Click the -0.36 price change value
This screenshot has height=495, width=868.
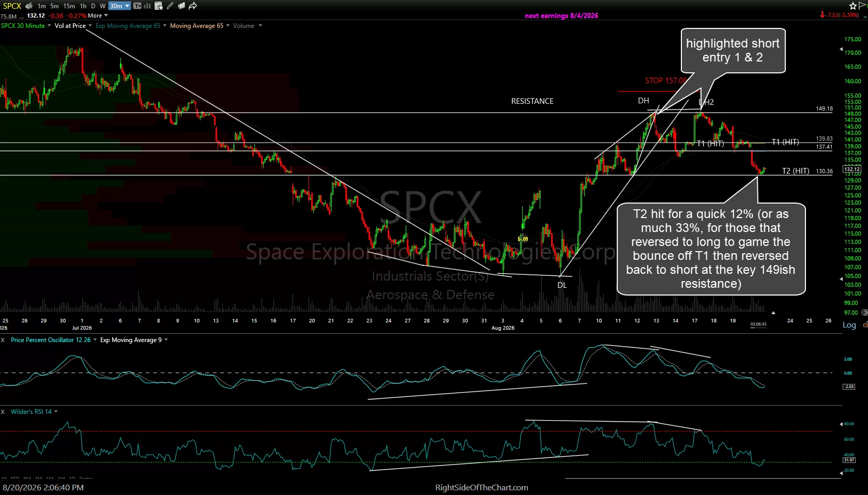pos(56,16)
